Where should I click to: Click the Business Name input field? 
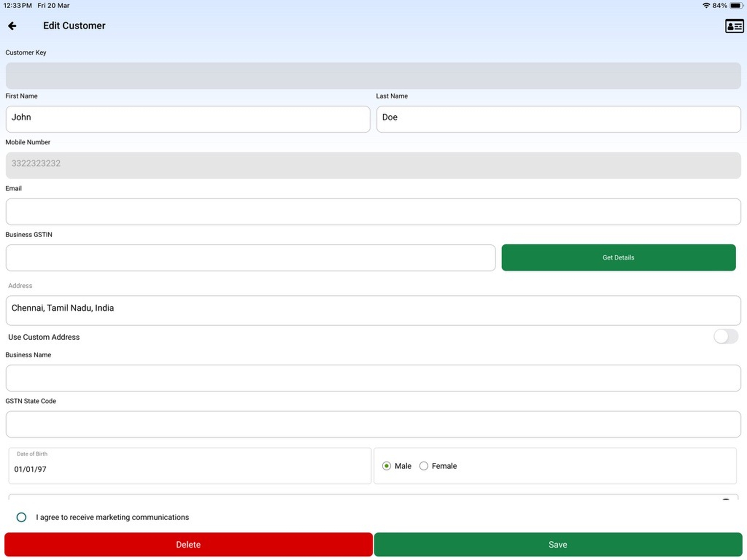coord(373,378)
